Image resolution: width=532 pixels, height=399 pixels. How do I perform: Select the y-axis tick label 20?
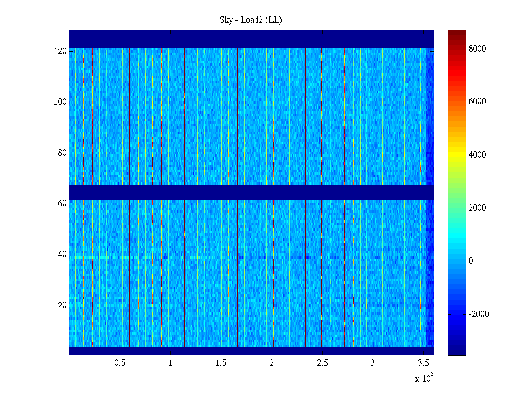tap(62, 306)
